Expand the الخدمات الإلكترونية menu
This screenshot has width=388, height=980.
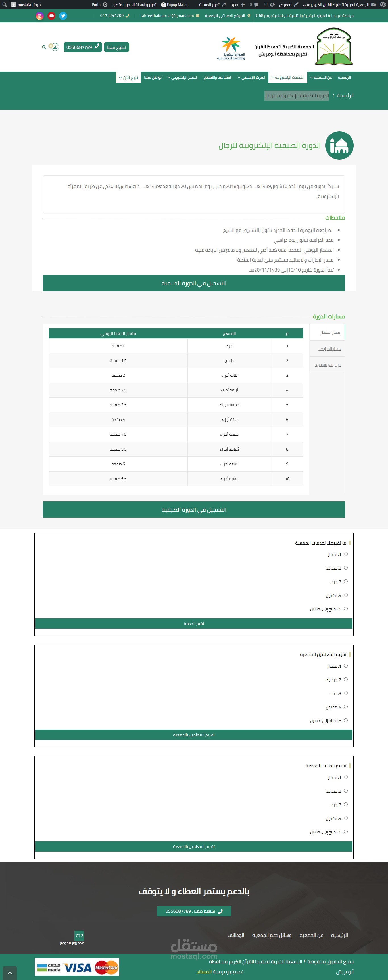[x=287, y=77]
